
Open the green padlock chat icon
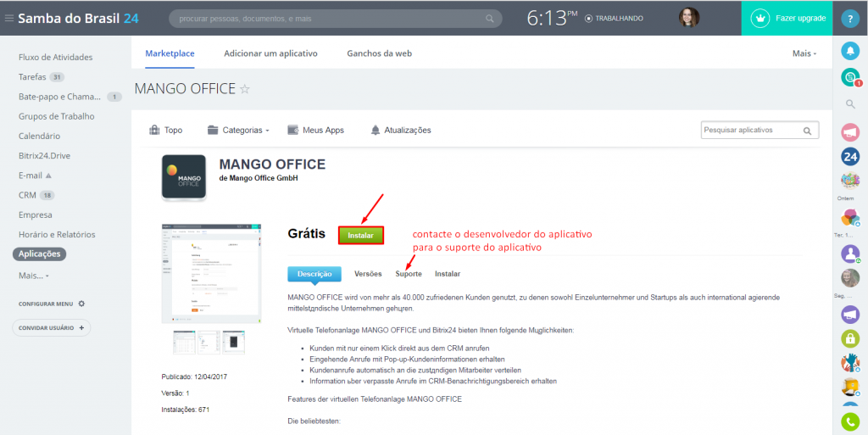coord(850,337)
